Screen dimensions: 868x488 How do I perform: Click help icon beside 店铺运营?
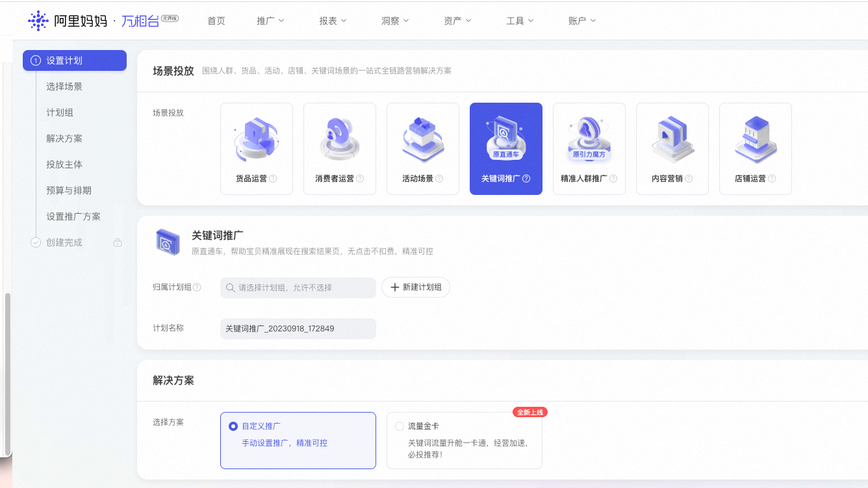coord(772,179)
